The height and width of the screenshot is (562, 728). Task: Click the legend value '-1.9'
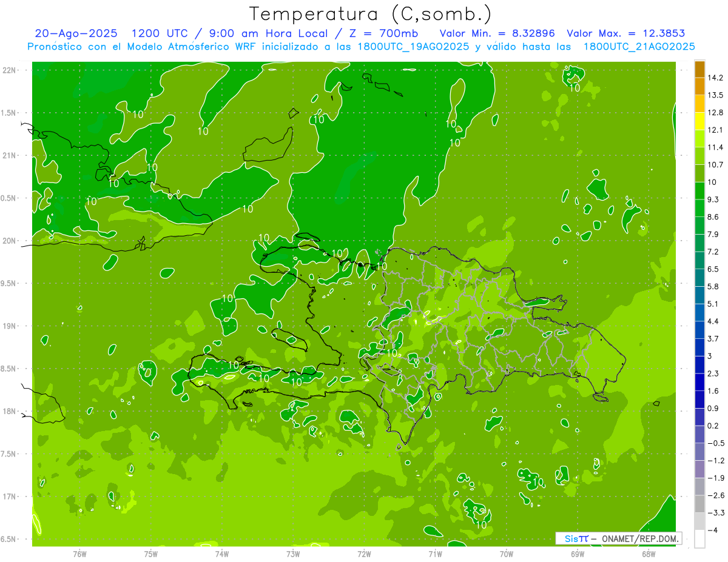click(x=716, y=478)
